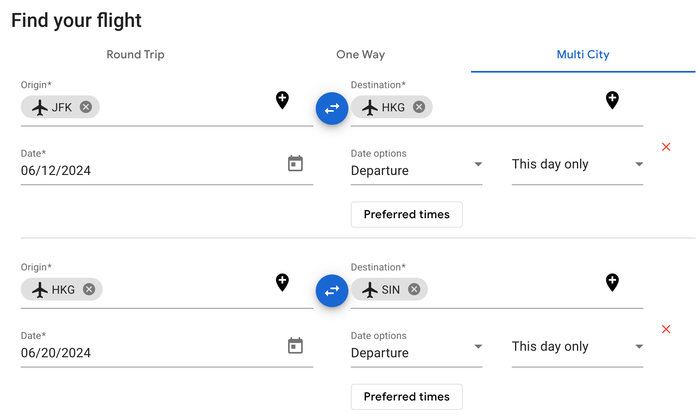
Task: Open Preferred times for JFK to HKG flight
Action: coord(407,214)
